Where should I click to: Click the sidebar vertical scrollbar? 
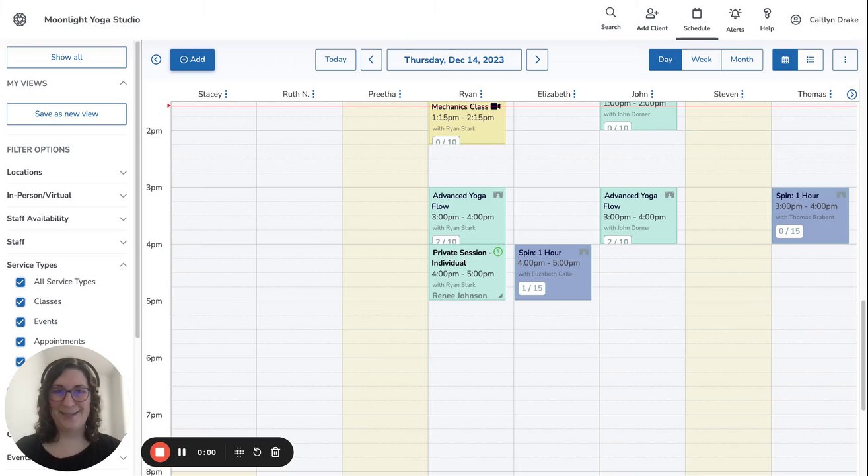coord(137,188)
